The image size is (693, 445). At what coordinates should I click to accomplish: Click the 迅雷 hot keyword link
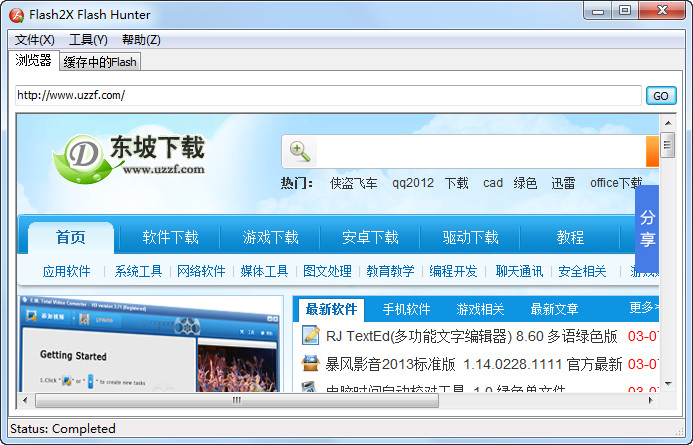pos(563,183)
